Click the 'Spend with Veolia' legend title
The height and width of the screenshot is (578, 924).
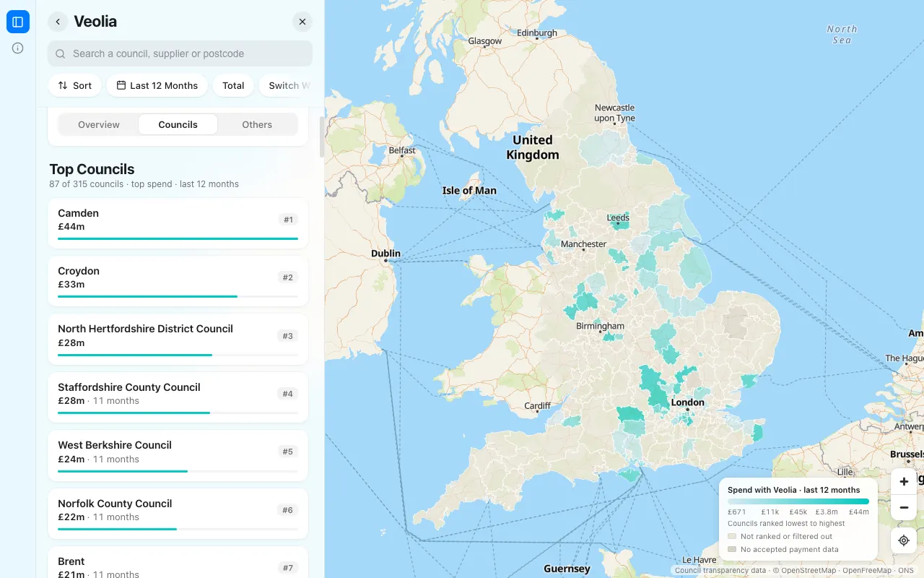pos(794,490)
